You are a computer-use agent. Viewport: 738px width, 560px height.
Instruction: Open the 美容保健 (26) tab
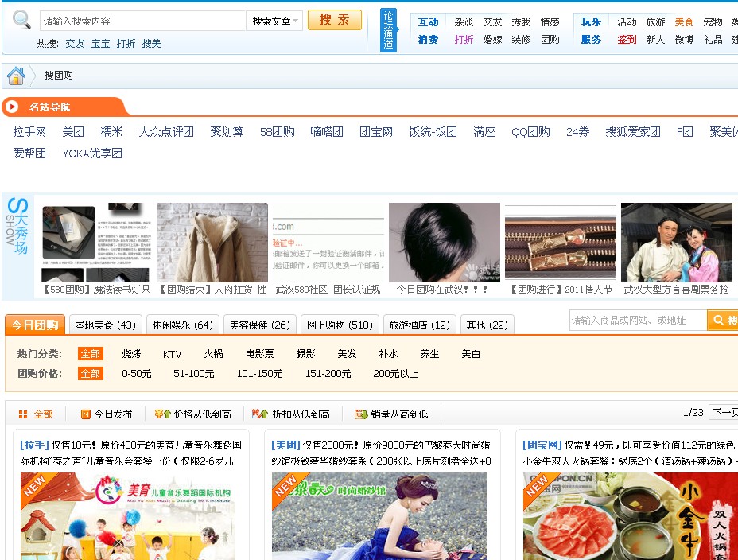[260, 325]
